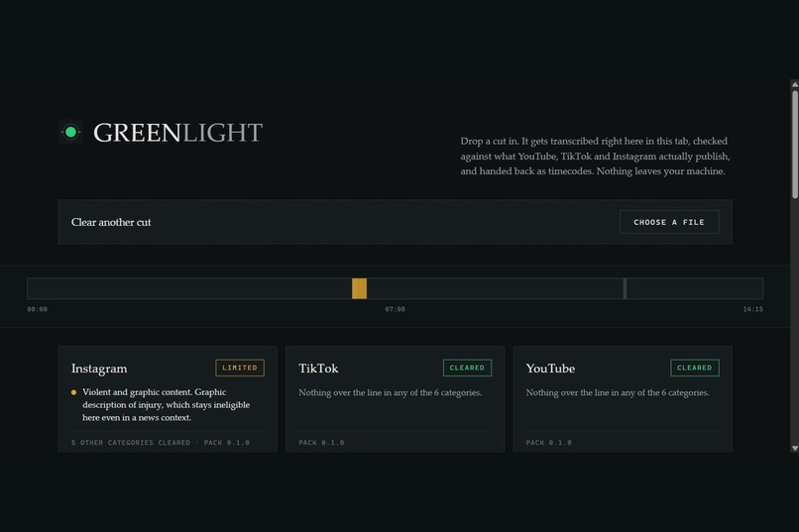799x532 pixels.
Task: Click the GREENLIGHT title text
Action: (x=177, y=133)
